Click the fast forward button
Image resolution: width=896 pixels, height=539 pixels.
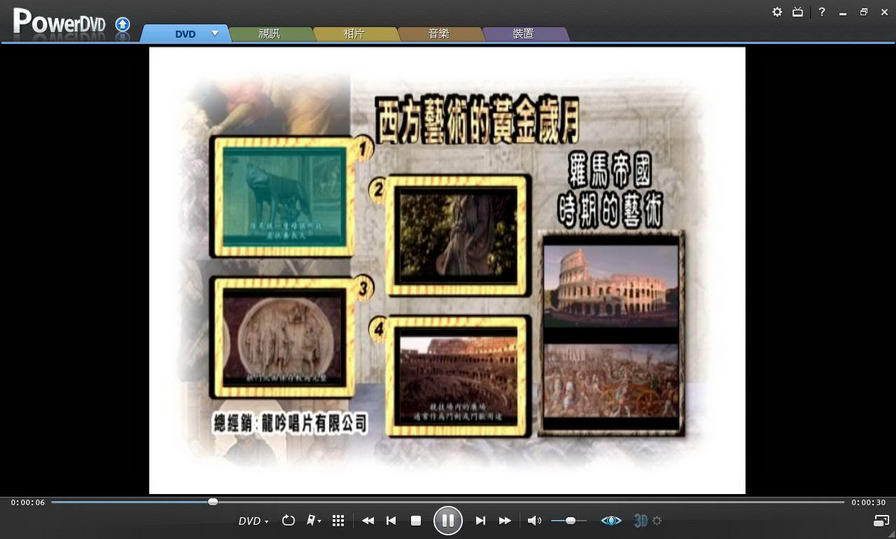coord(505,521)
